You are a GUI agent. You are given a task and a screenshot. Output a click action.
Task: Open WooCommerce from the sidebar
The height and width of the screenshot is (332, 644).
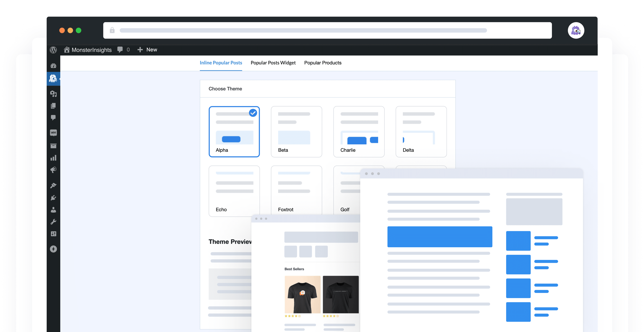(x=53, y=132)
